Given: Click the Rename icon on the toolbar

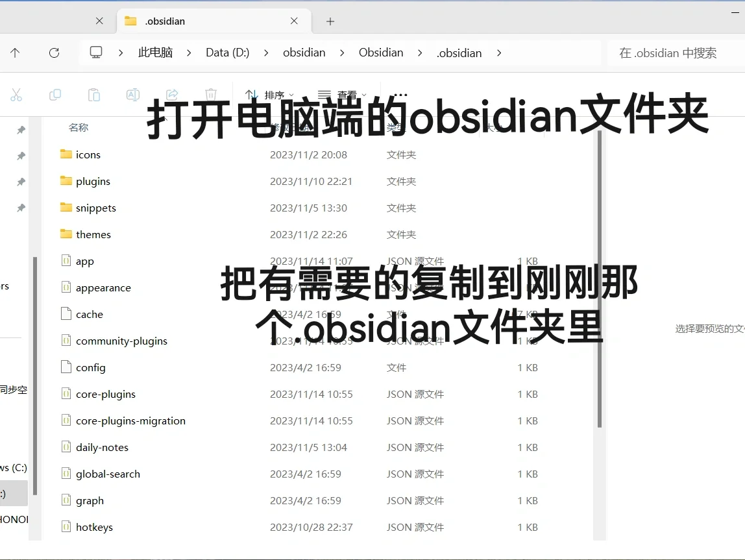Looking at the screenshot, I should pyautogui.click(x=133, y=95).
